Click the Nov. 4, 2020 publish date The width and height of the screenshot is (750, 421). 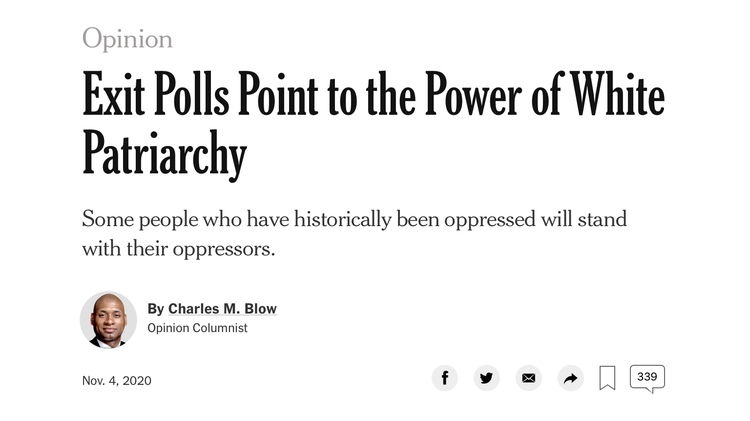tap(117, 380)
